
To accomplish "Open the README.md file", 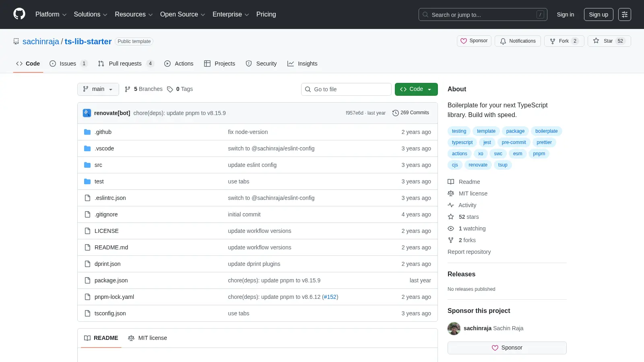I will click(111, 247).
